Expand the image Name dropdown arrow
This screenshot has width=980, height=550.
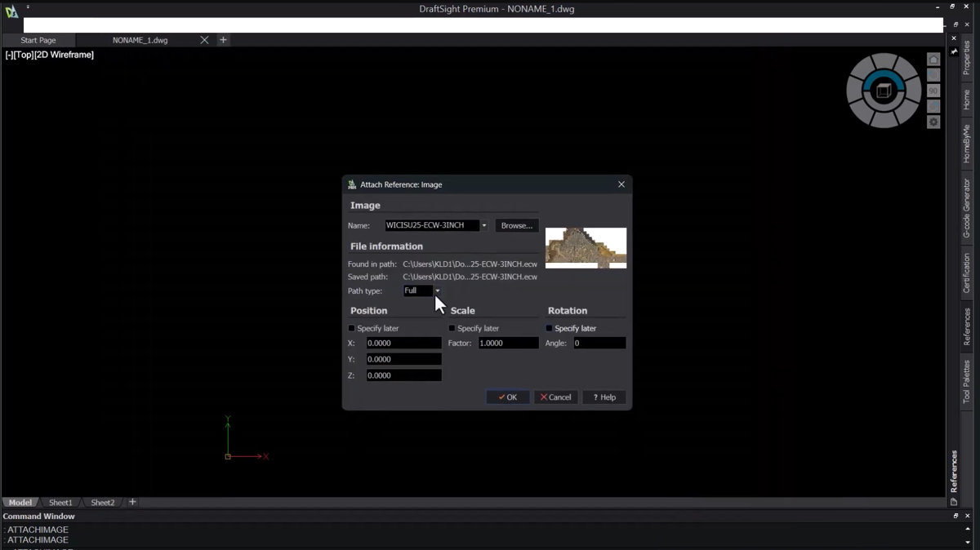[x=483, y=226]
